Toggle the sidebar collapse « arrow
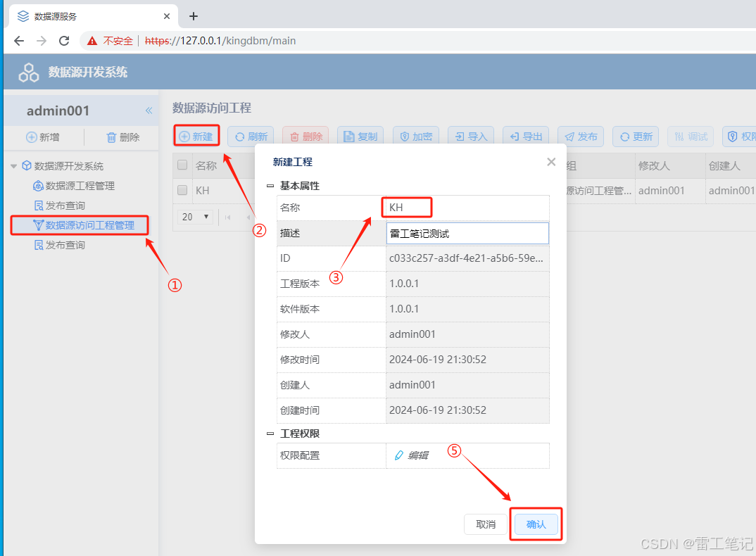756x556 pixels. pyautogui.click(x=149, y=110)
